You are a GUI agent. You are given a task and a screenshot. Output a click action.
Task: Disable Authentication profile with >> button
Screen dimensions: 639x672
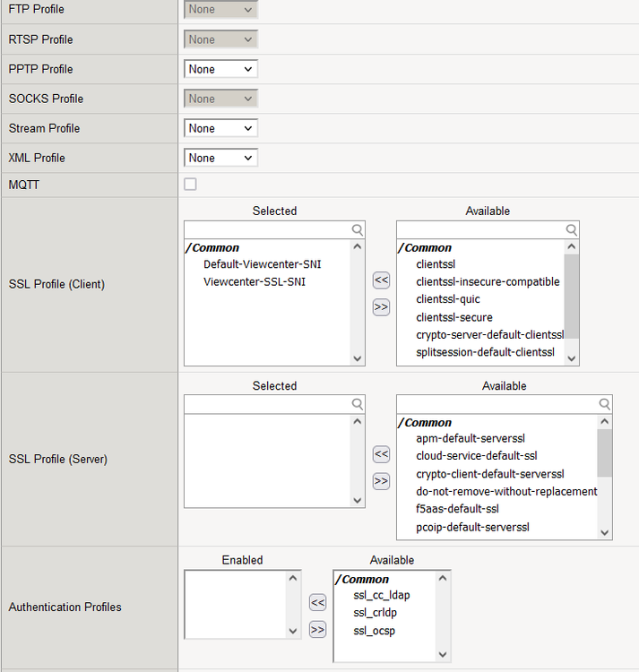[x=317, y=629]
